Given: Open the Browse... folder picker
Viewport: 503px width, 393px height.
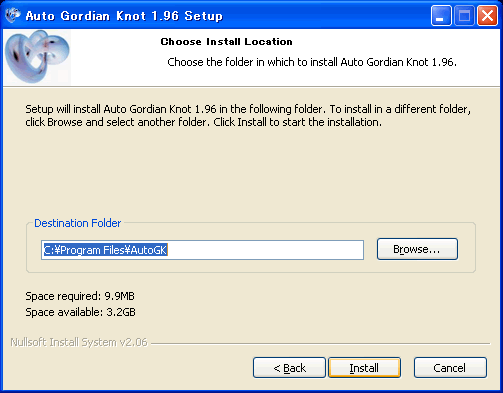Looking at the screenshot, I should coord(417,249).
